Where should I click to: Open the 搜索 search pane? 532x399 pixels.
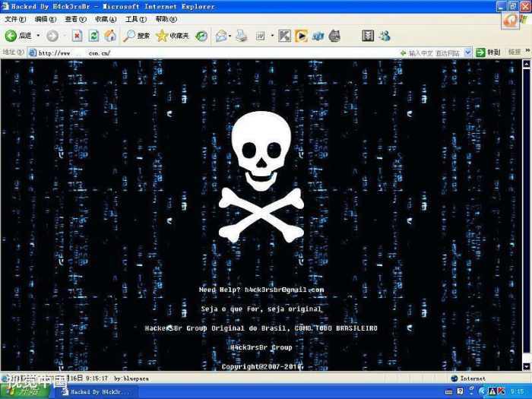[x=136, y=36]
